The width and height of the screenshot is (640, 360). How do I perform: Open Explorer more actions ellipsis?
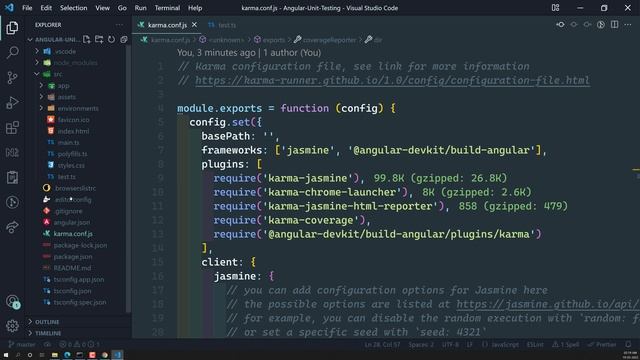click(119, 25)
